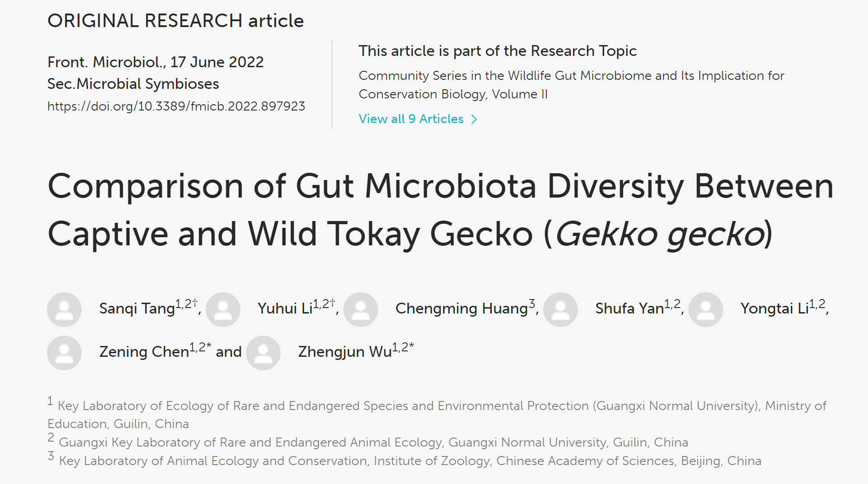Click Zening Chen's profile avatar
Image resolution: width=868 pixels, height=484 pixels.
(64, 353)
